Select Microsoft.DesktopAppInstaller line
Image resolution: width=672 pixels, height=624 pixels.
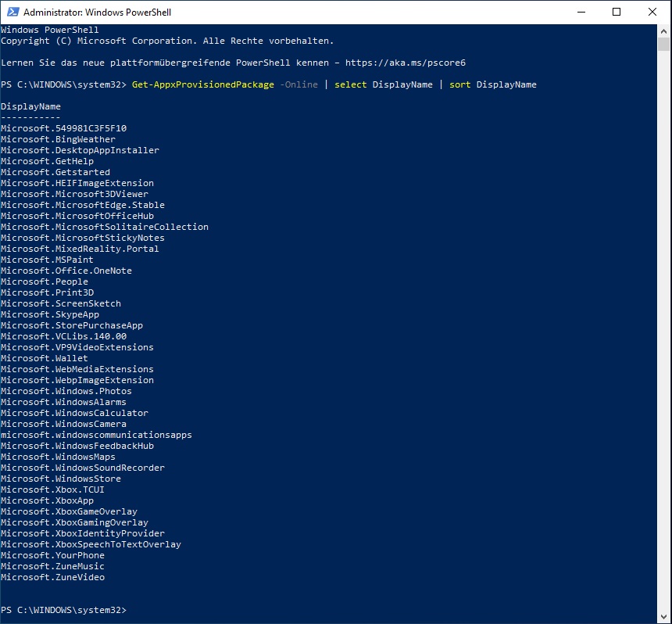click(80, 150)
